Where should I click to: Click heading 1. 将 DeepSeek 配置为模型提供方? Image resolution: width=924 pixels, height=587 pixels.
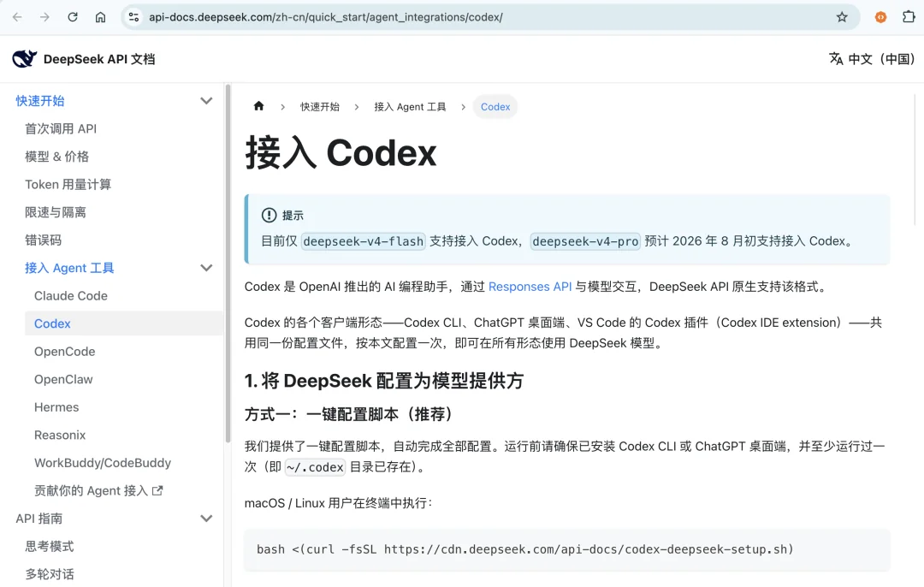pyautogui.click(x=384, y=381)
